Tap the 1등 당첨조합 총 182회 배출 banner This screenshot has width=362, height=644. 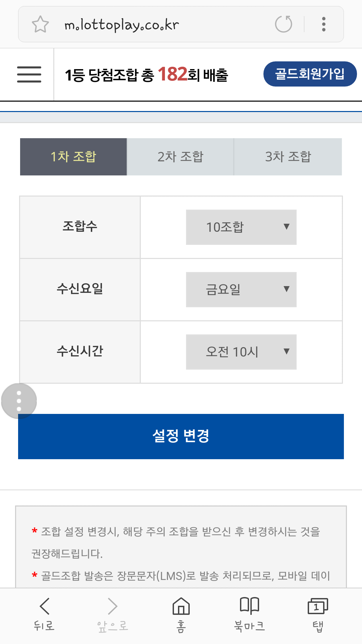tap(146, 74)
